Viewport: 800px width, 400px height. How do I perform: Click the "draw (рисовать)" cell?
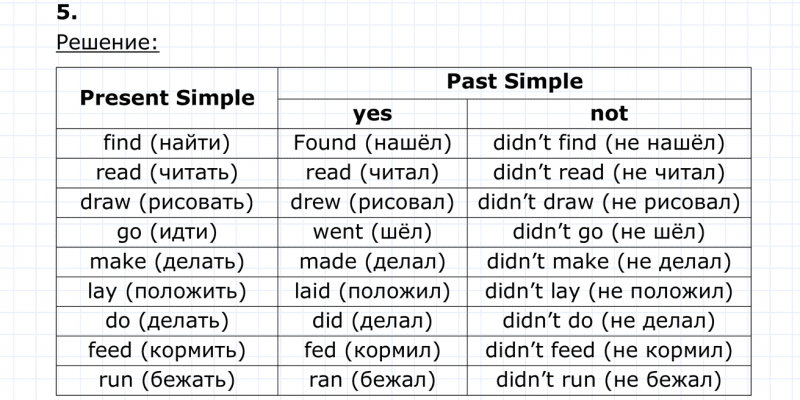[167, 203]
